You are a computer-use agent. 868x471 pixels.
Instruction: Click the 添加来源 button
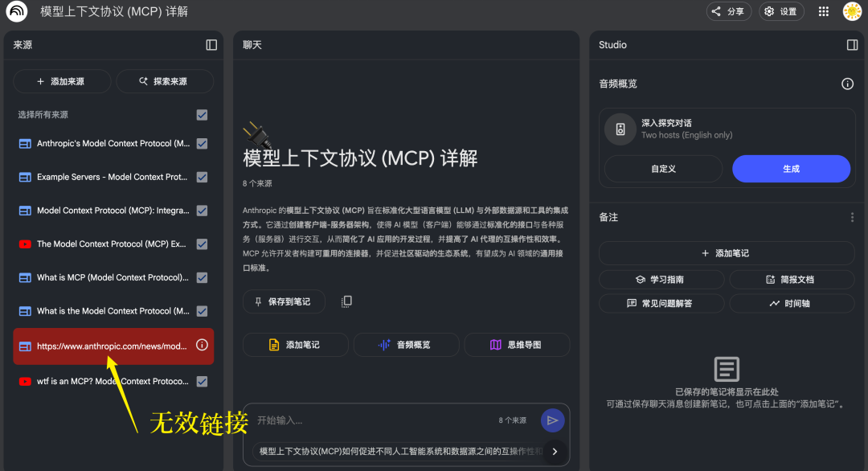(62, 81)
